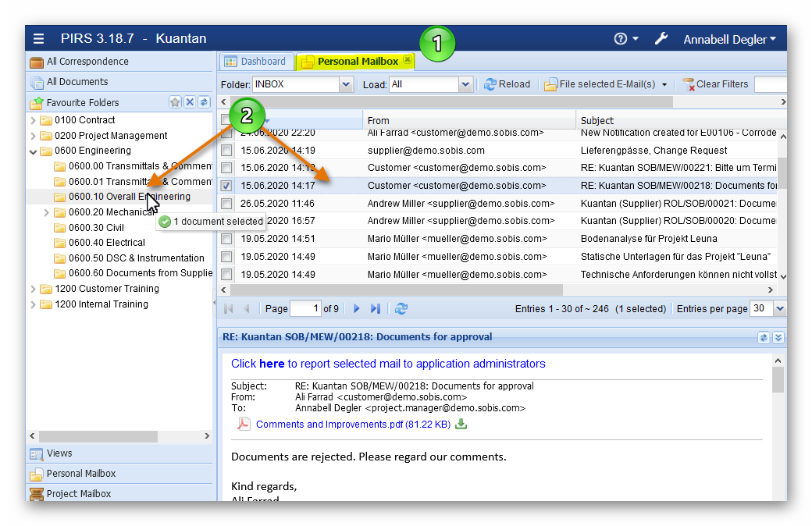Check the supplier@demo.sobis.com mail checkbox

coord(226,150)
